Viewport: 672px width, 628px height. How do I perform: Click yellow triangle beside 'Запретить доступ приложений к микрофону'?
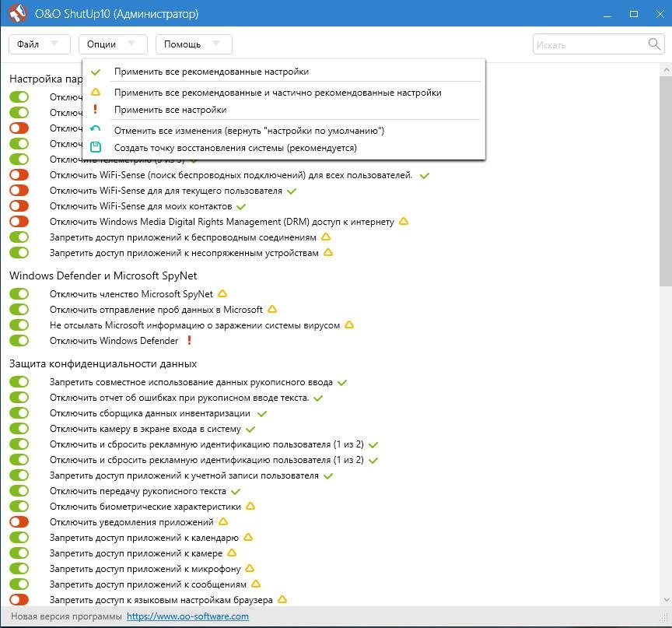click(250, 568)
